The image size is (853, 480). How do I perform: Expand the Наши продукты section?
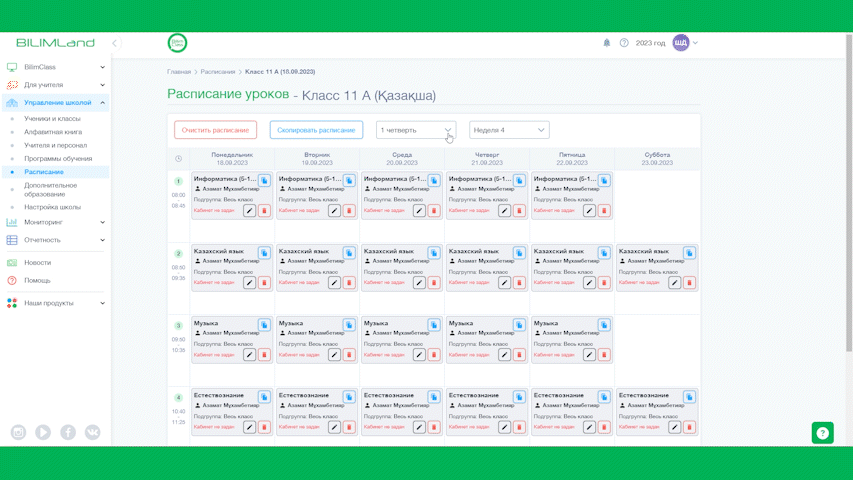coord(55,303)
